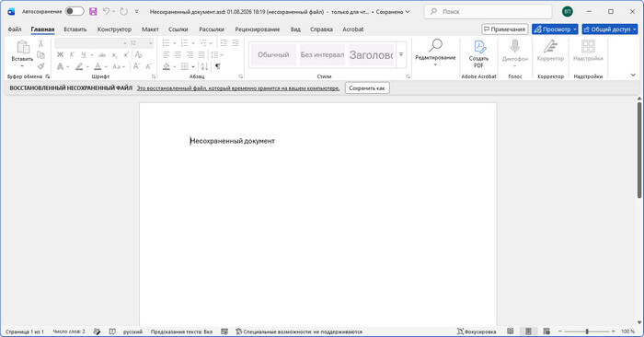Click the Фокусировка status bar button

coord(477,331)
